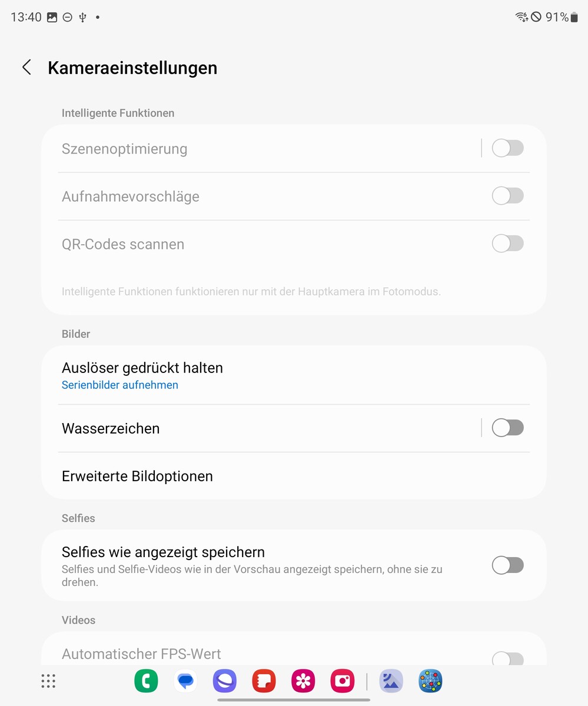The height and width of the screenshot is (706, 588).
Task: Toggle the Wasserzeichen switch
Action: click(x=507, y=428)
